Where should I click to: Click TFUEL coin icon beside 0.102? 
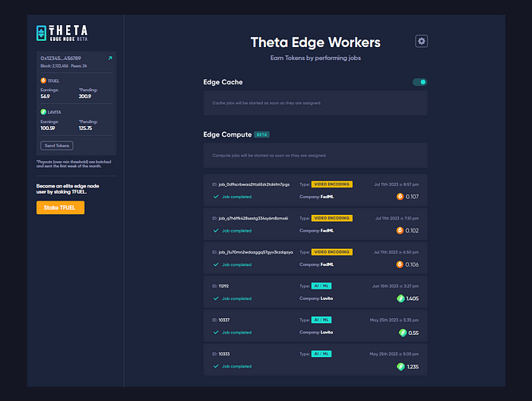[x=400, y=230]
